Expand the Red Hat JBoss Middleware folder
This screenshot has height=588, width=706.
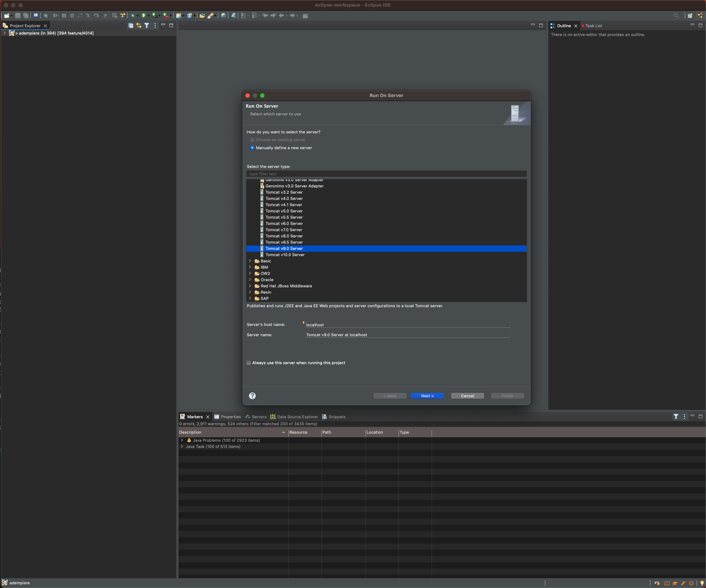250,286
